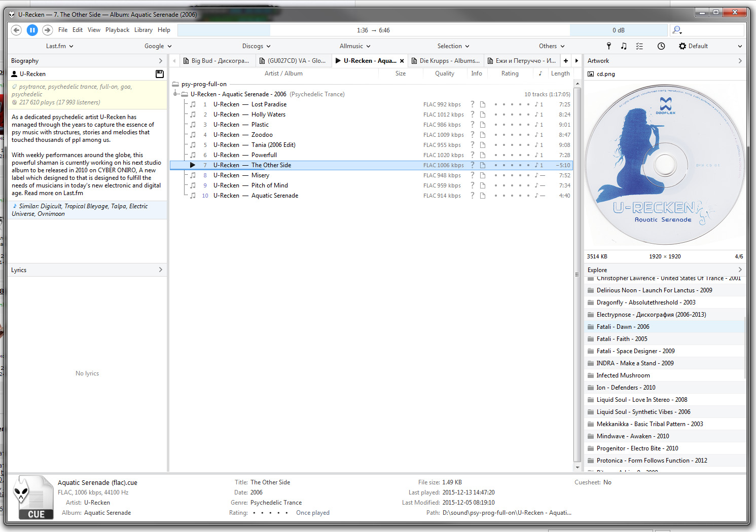The image size is (756, 532).
Task: Select the Lost Paradise track
Action: (x=371, y=104)
